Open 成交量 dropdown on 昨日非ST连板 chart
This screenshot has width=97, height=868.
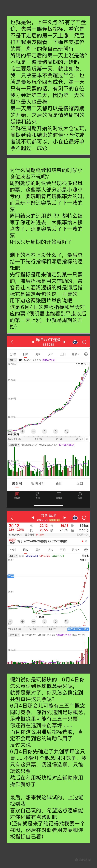[x=14, y=445]
